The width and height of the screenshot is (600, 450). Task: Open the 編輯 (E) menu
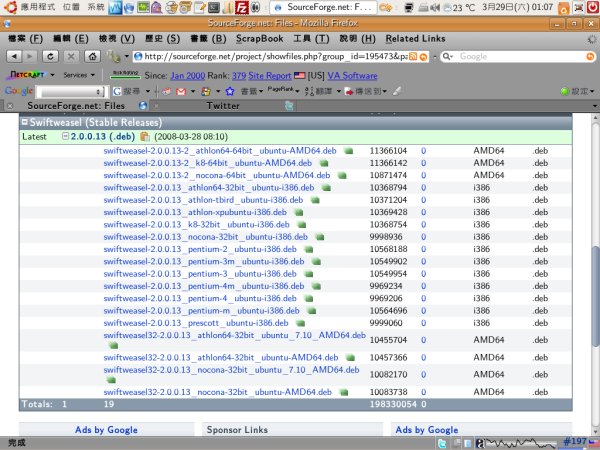pos(71,39)
